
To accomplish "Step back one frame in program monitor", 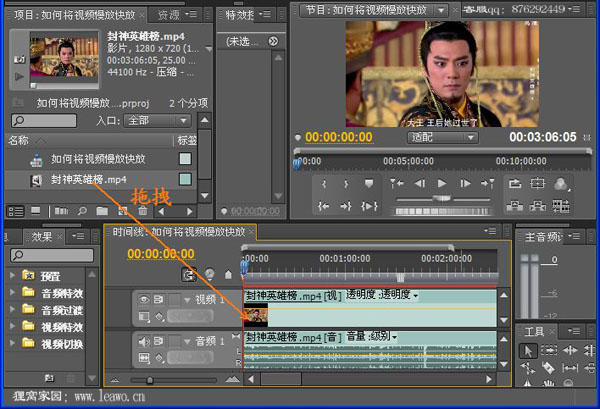I will pyautogui.click(x=420, y=184).
